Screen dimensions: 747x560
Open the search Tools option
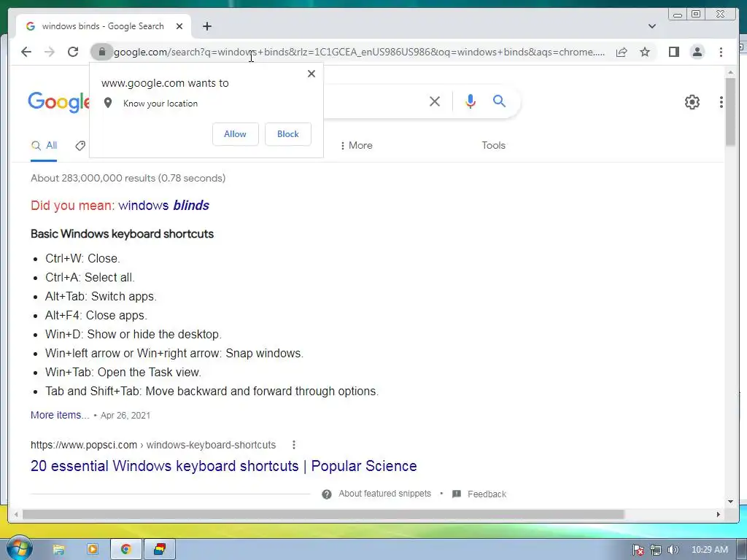tap(494, 146)
